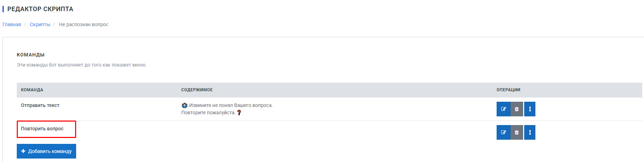Image resolution: width=644 pixels, height=162 pixels.
Task: Select the "Отправить текст" command cell
Action: [40, 105]
